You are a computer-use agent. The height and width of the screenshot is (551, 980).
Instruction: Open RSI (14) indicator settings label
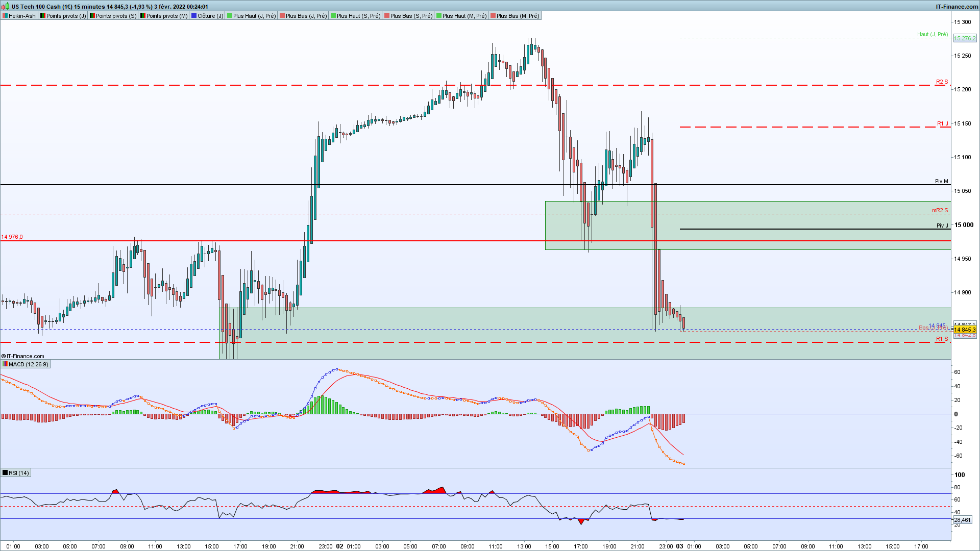pyautogui.click(x=19, y=473)
